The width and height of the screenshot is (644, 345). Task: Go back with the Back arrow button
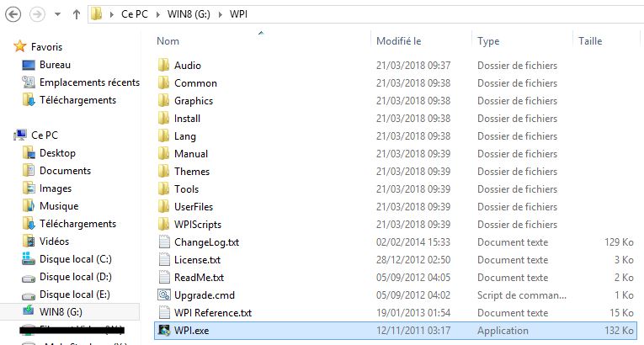(13, 14)
